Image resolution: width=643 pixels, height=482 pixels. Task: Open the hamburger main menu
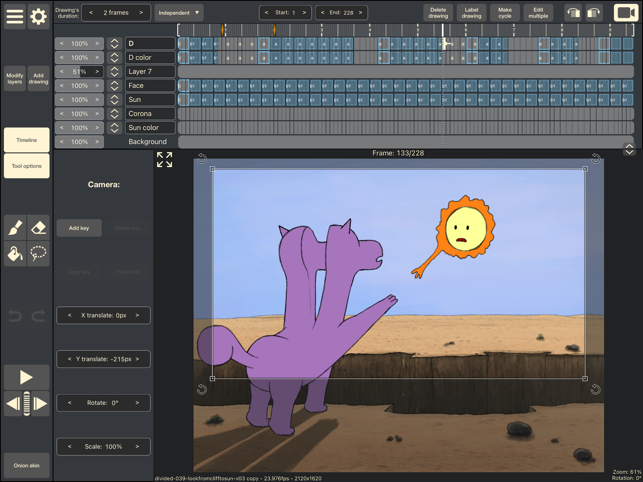click(15, 16)
